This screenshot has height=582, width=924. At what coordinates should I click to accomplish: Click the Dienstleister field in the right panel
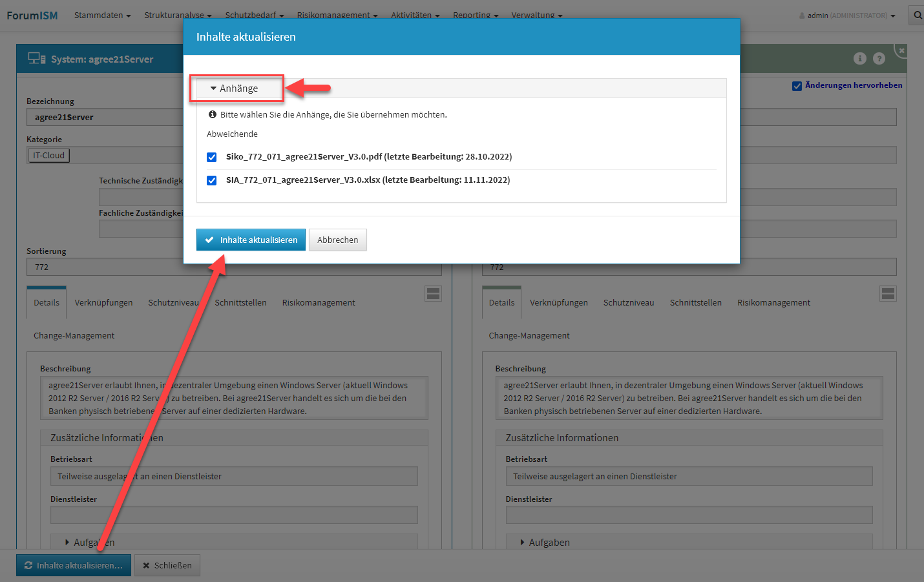(689, 515)
